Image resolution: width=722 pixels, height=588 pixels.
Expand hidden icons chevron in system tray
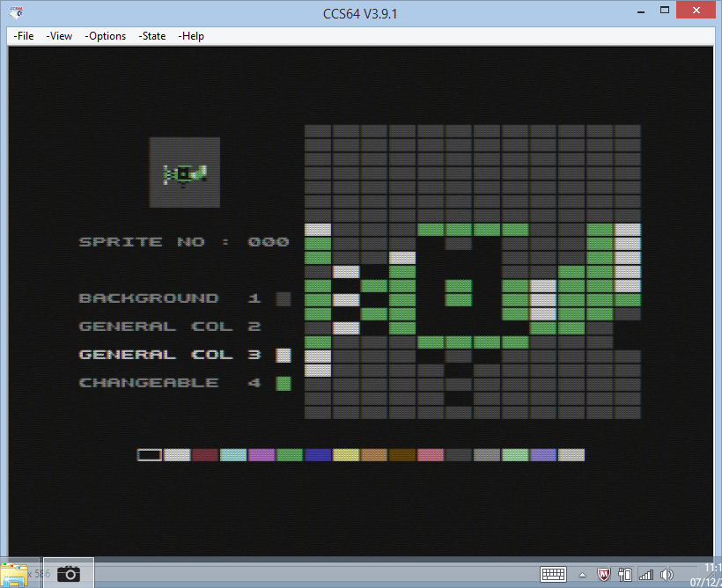click(582, 575)
